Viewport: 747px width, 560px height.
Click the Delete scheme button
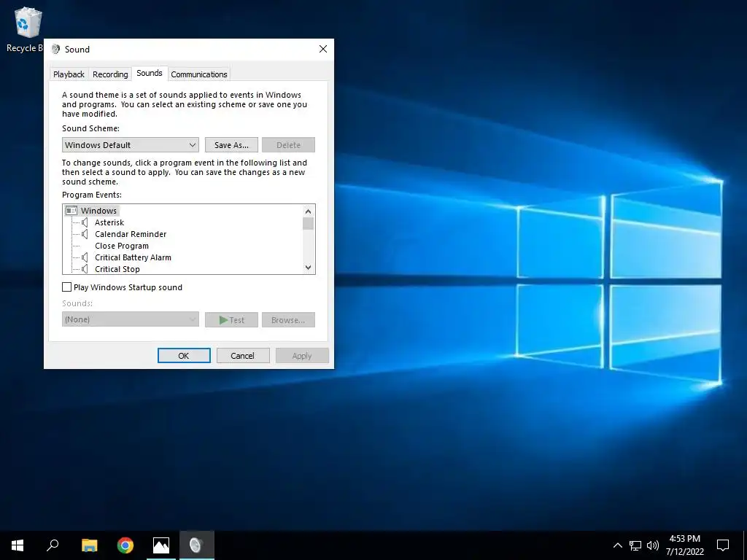tap(288, 145)
